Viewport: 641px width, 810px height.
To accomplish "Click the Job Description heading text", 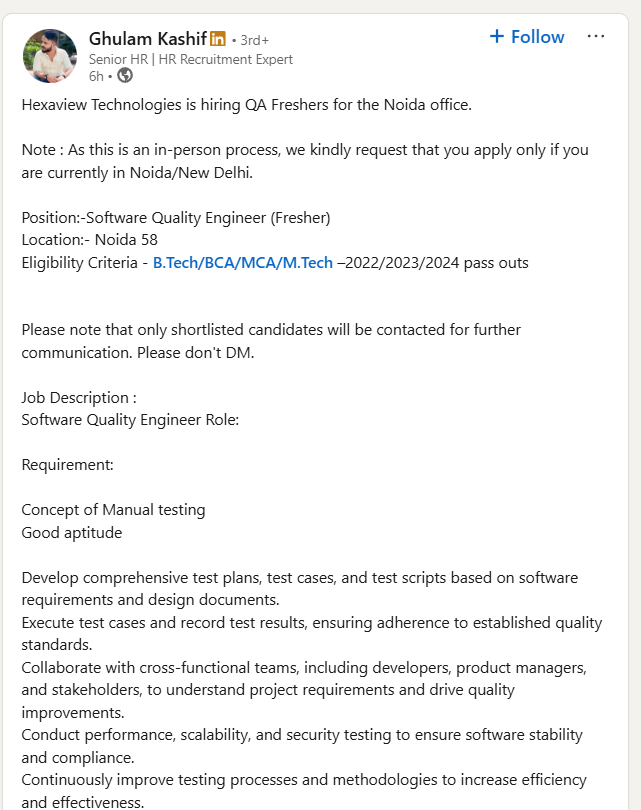I will pos(79,397).
